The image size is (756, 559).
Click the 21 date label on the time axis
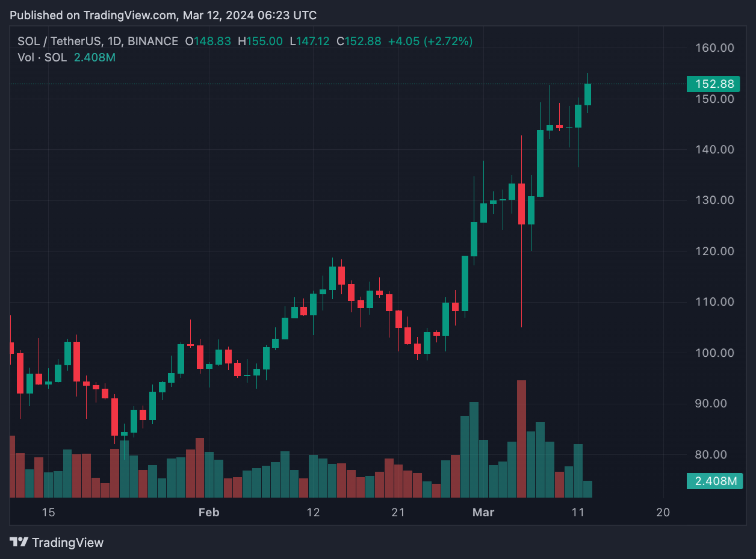click(x=398, y=513)
